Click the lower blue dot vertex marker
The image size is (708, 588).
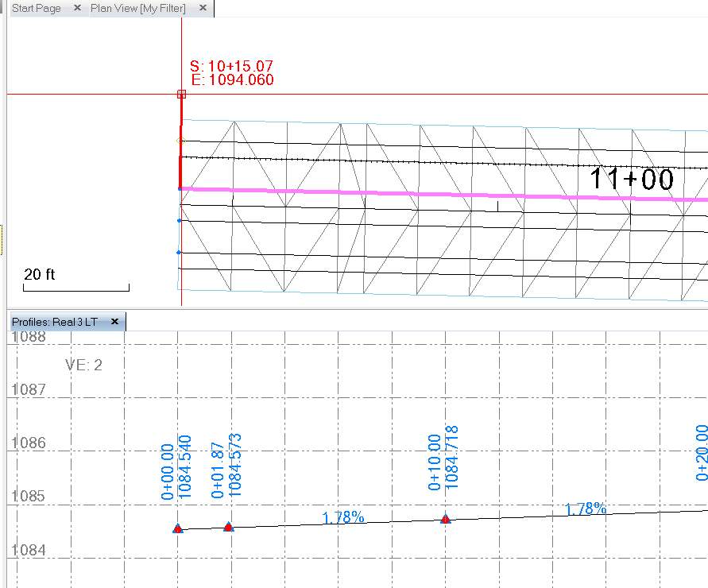(x=179, y=253)
